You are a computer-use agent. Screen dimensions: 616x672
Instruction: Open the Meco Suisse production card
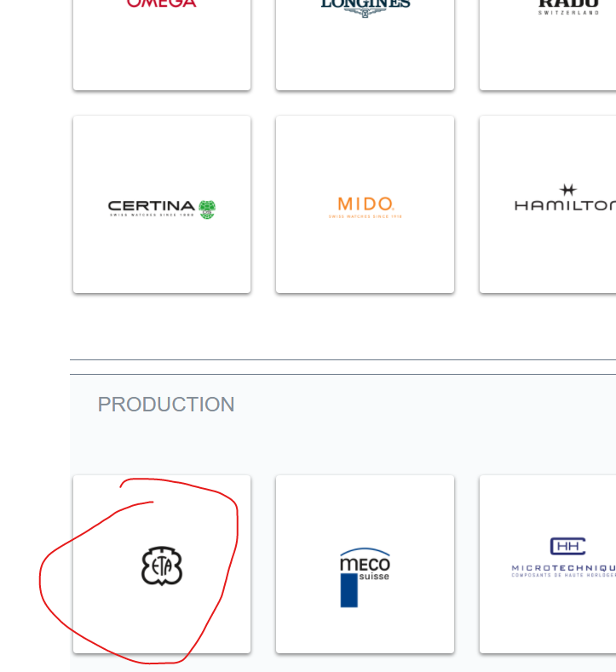click(x=365, y=565)
